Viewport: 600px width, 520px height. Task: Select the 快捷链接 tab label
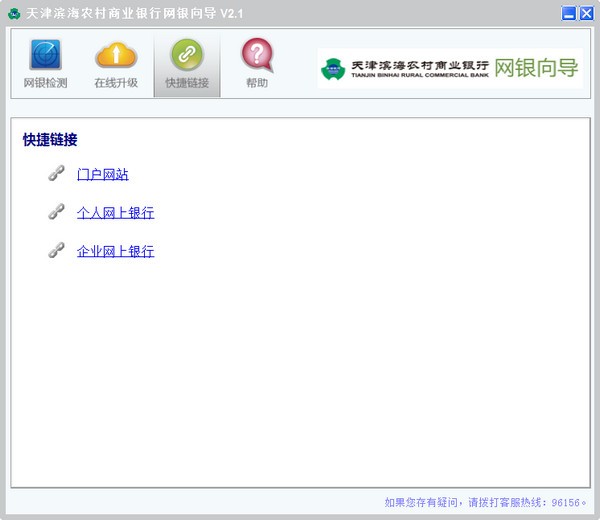coord(187,83)
